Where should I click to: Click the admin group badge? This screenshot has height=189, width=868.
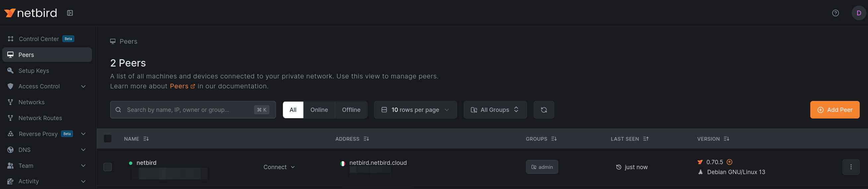[542, 167]
